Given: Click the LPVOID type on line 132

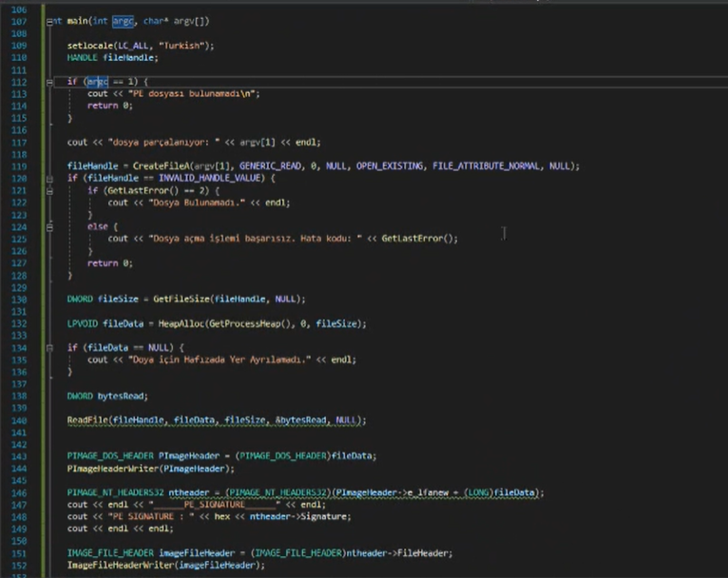Looking at the screenshot, I should point(82,324).
